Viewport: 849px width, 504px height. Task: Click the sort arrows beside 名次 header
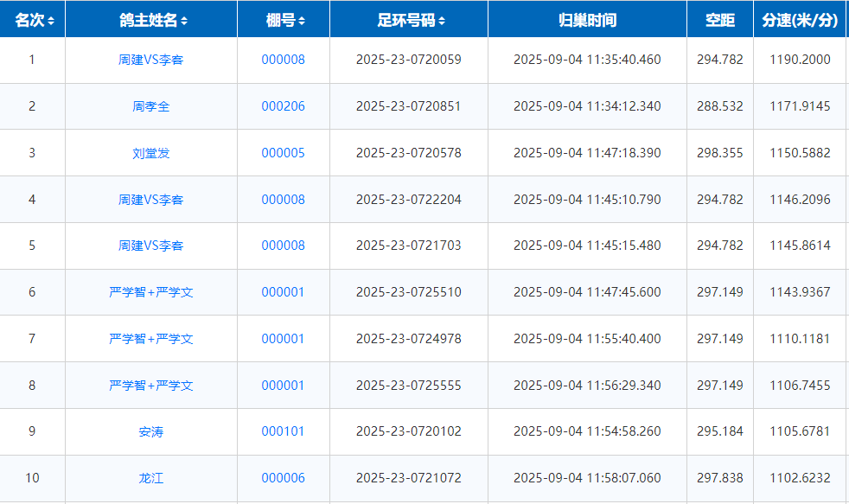pos(51,22)
